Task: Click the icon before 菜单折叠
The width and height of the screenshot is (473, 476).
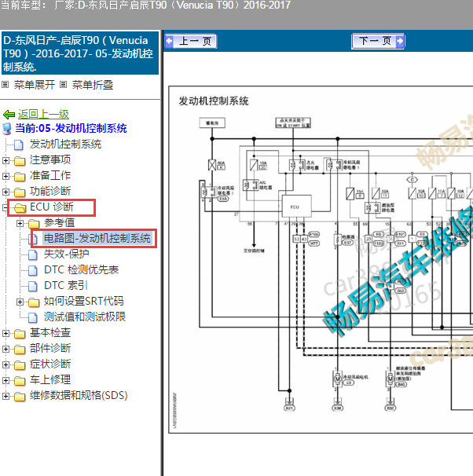Action: 63,85
